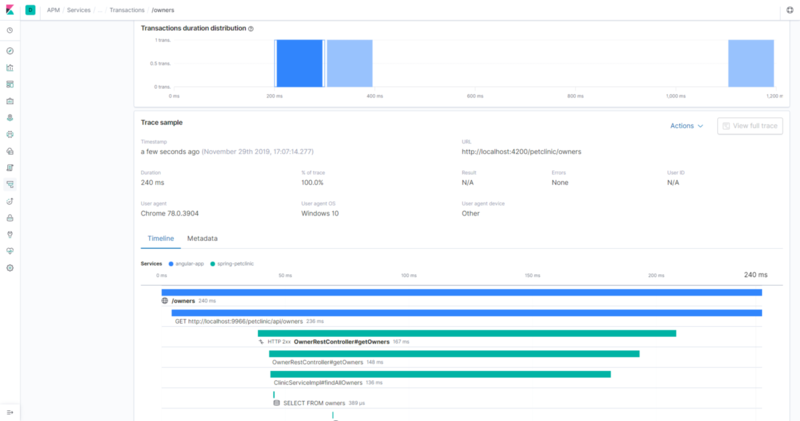This screenshot has width=800, height=421.
Task: Select the APM icon in side navigation
Action: (10, 184)
